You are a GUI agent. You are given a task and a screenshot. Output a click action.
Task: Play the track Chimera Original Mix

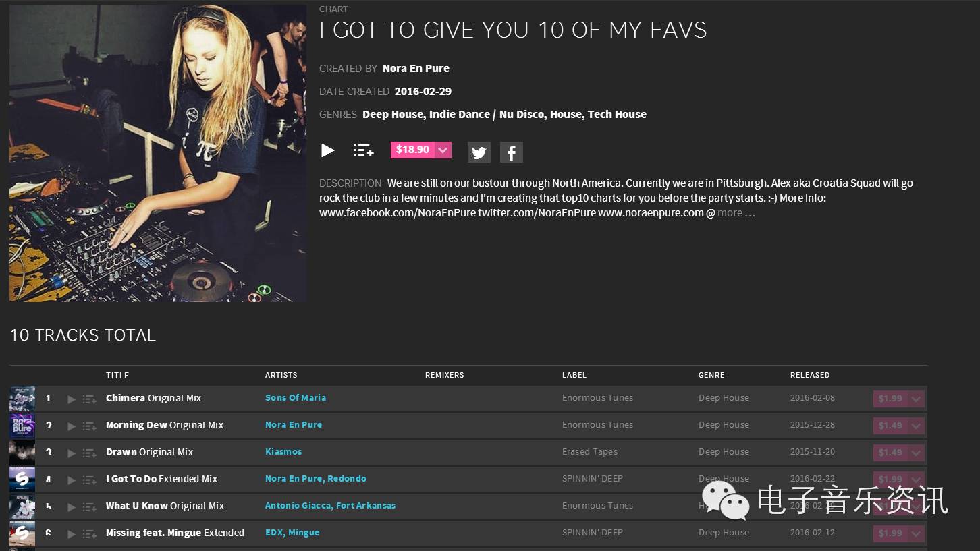pyautogui.click(x=72, y=399)
